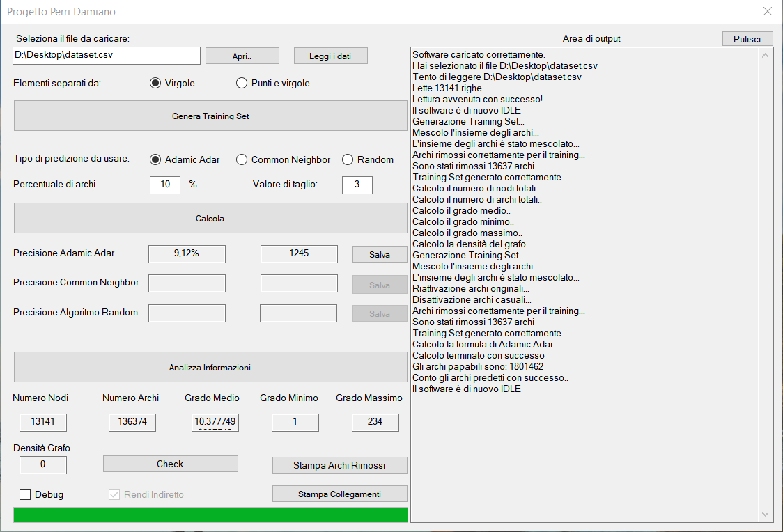Viewport: 783px width, 532px height.
Task: Click the 'Area di output' label
Action: pyautogui.click(x=591, y=38)
